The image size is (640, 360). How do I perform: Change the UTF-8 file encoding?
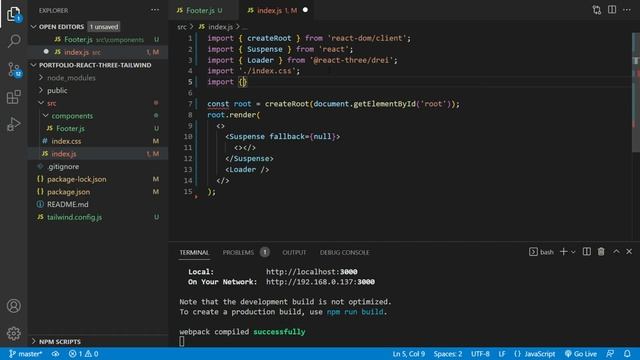480,354
